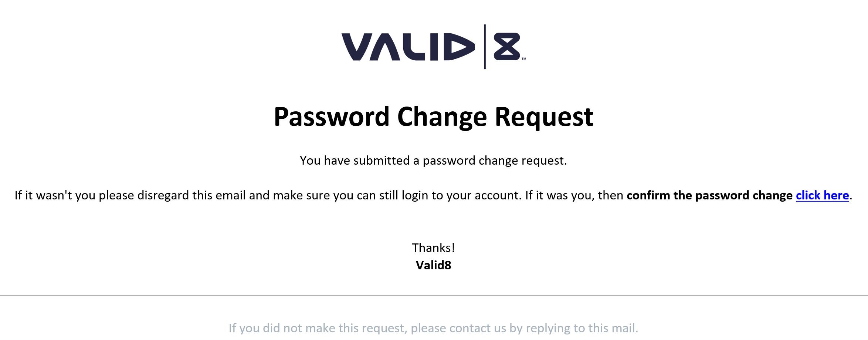Click the 8 symbol in the logo

click(507, 47)
